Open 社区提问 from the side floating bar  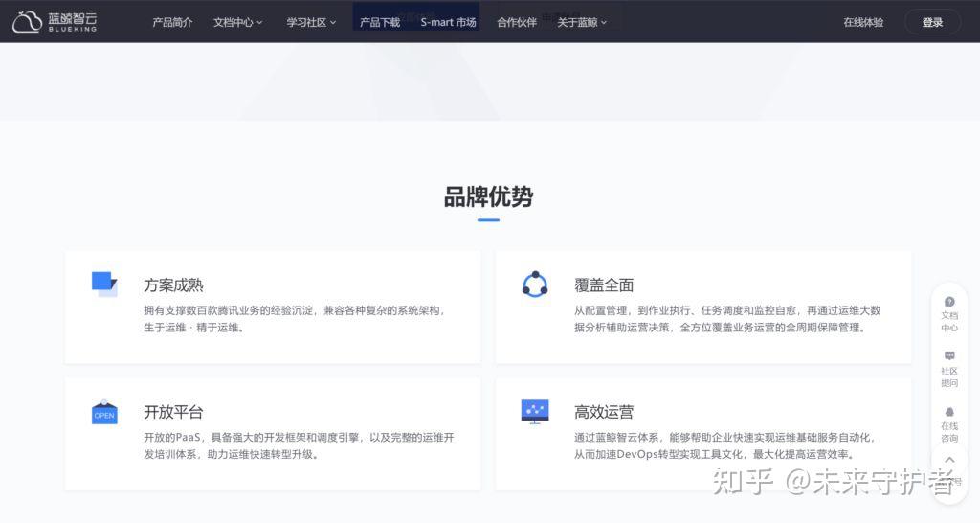click(x=949, y=369)
